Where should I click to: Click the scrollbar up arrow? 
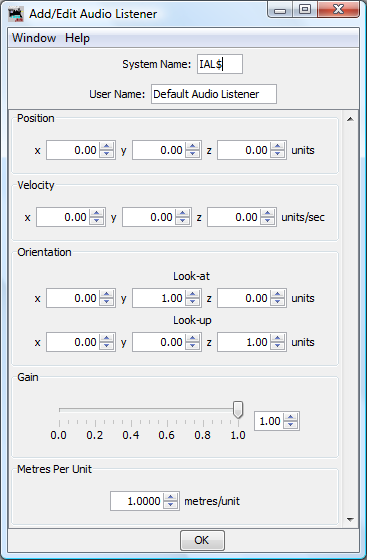click(x=350, y=119)
